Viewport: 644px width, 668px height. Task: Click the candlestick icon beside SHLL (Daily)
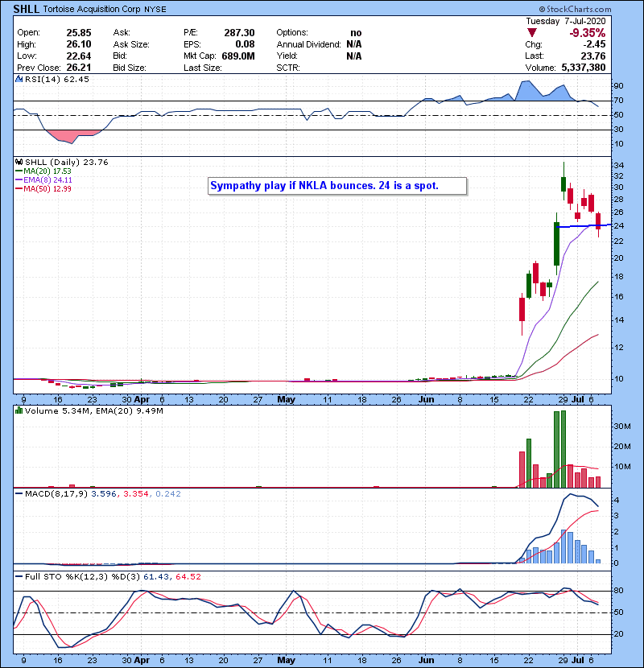tap(19, 162)
